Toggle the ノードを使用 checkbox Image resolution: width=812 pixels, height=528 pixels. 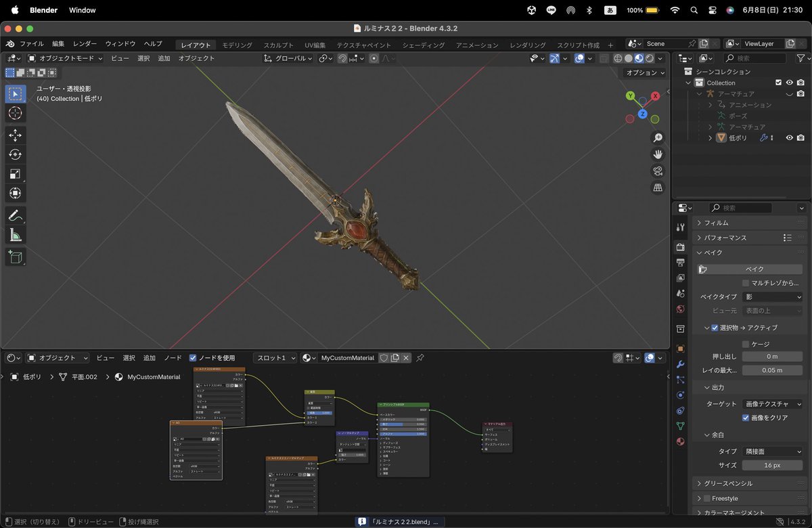[x=193, y=357]
